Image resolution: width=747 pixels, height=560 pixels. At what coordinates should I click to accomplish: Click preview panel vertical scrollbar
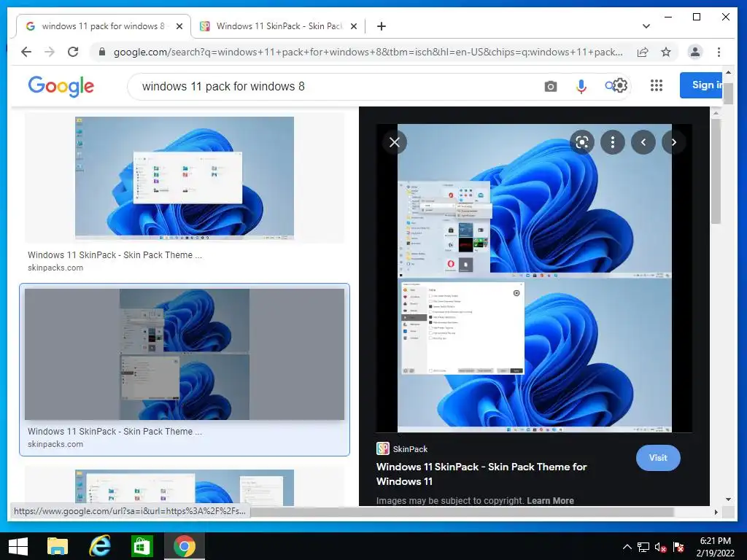point(716,171)
